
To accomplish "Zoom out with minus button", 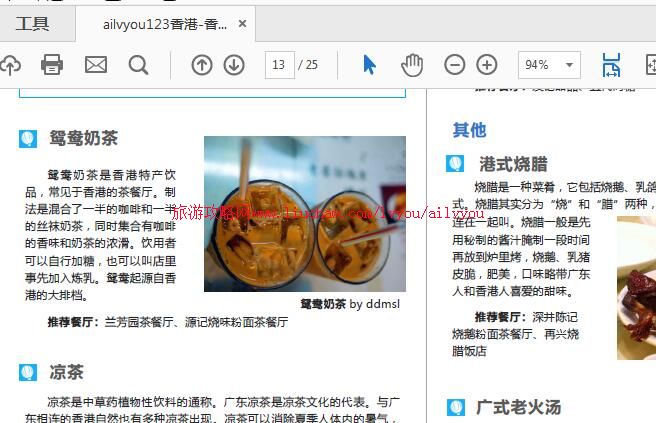I will (455, 65).
